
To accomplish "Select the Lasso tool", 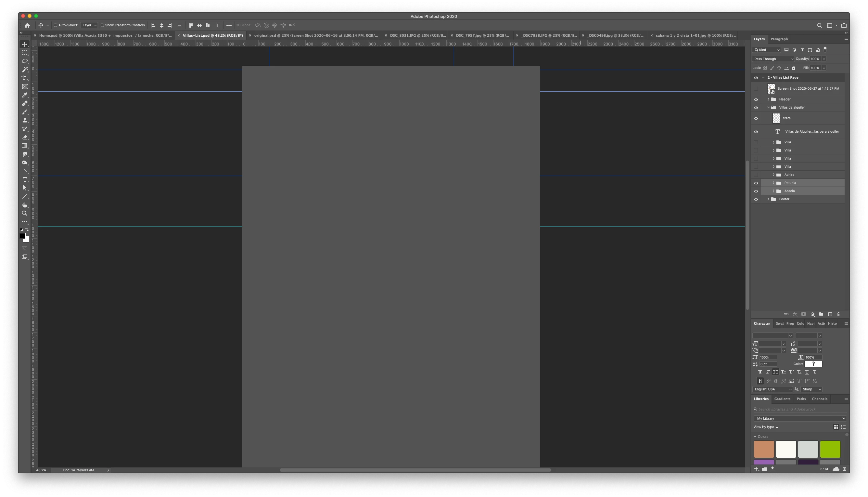I will pos(25,61).
